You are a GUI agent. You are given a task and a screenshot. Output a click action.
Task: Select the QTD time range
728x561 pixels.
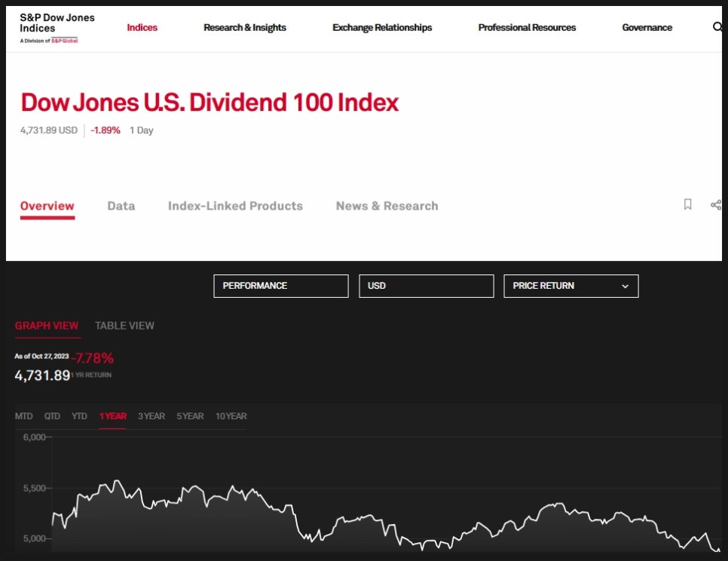tap(52, 416)
